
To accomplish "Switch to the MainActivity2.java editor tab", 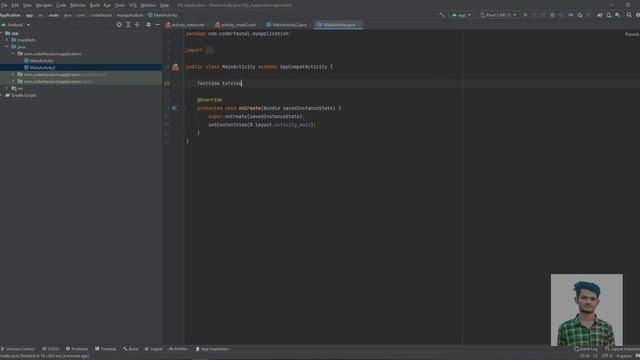I will pyautogui.click(x=287, y=25).
